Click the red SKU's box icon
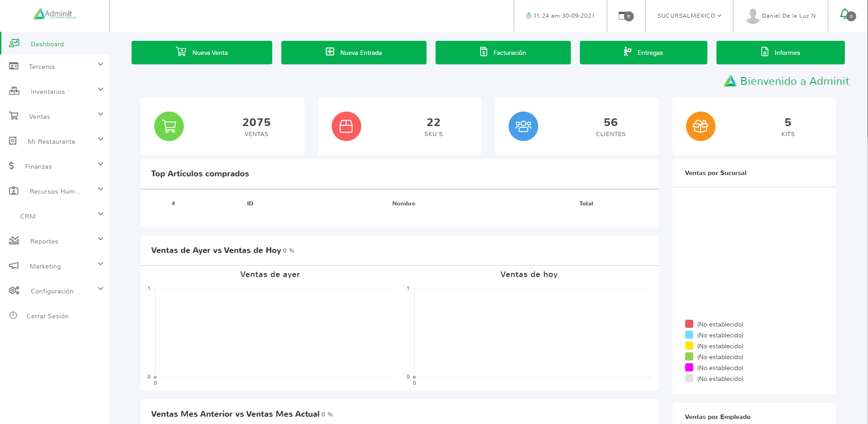Screen dimensions: 868x424 tap(346, 126)
